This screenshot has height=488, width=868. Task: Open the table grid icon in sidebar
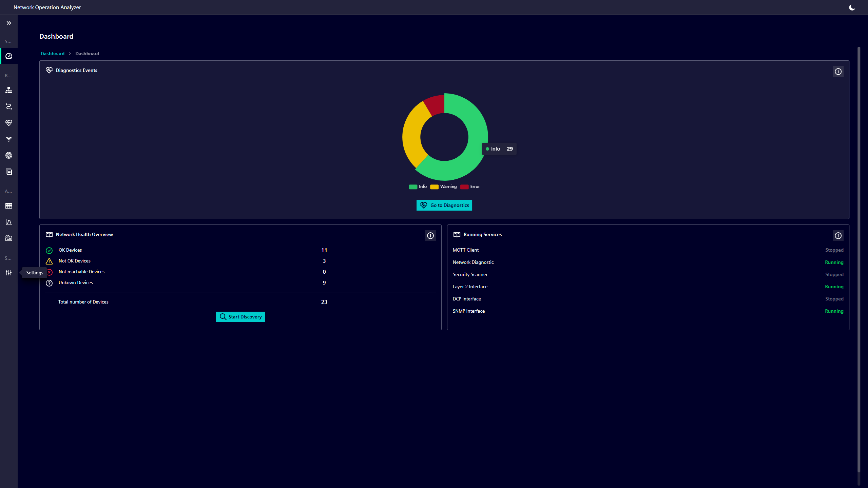click(x=9, y=206)
